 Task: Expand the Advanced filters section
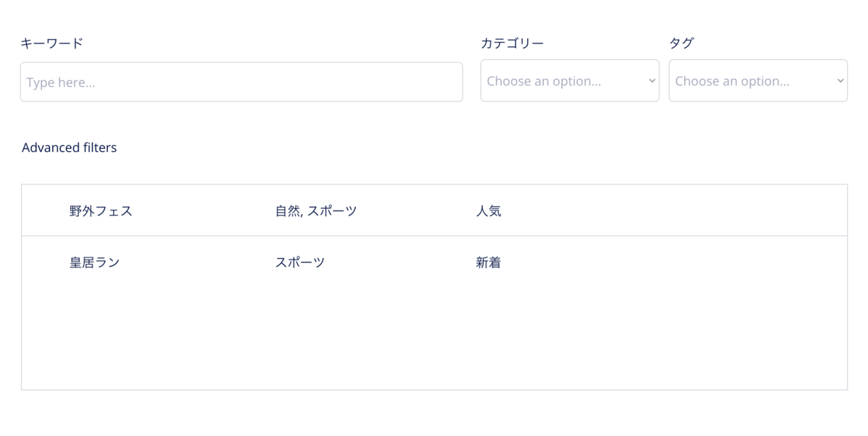coord(69,148)
